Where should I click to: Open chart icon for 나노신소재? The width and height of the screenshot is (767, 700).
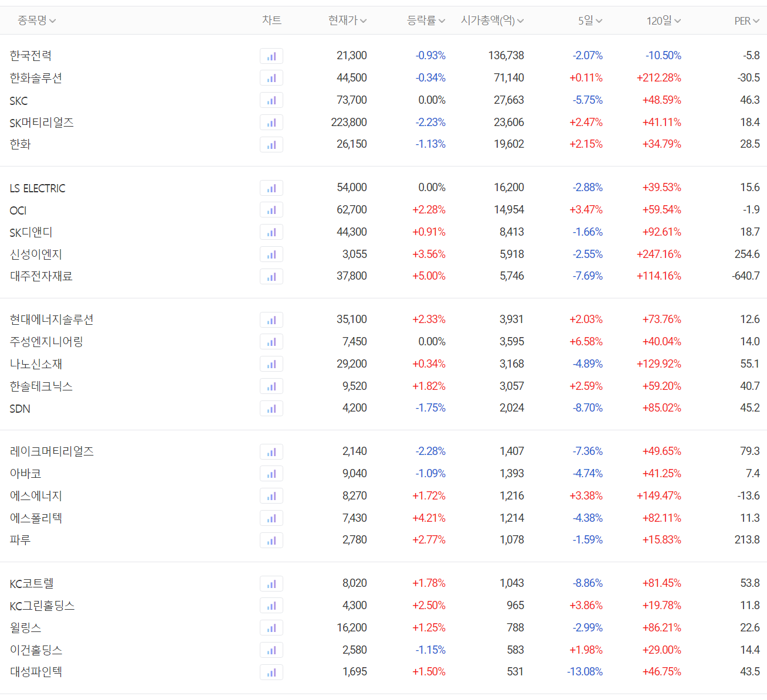pos(271,364)
